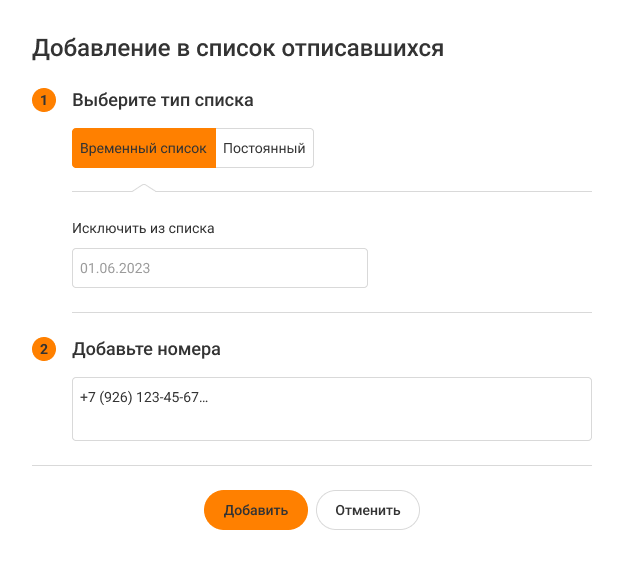The height and width of the screenshot is (561, 624).
Task: Cancel the dialog with "Отменить"
Action: pyautogui.click(x=368, y=510)
